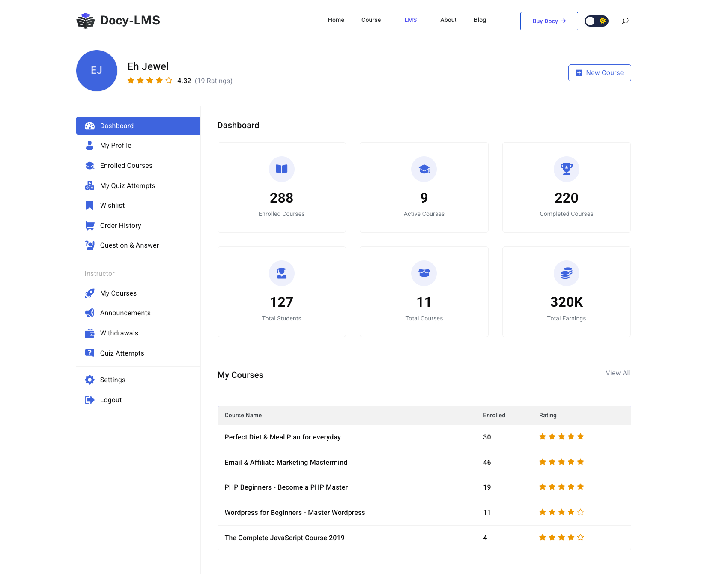Screen dimensions: 728x574
Task: Click the student icon above Total Students
Action: pyautogui.click(x=282, y=273)
